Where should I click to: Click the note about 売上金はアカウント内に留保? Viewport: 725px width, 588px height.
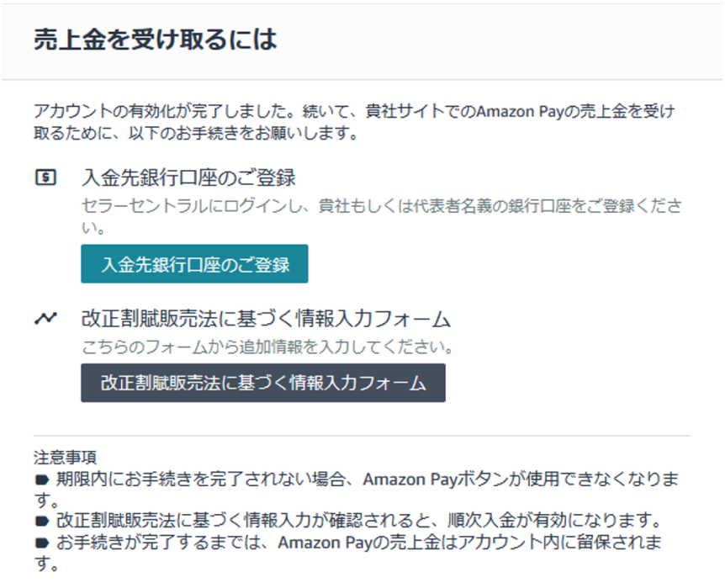[347, 553]
